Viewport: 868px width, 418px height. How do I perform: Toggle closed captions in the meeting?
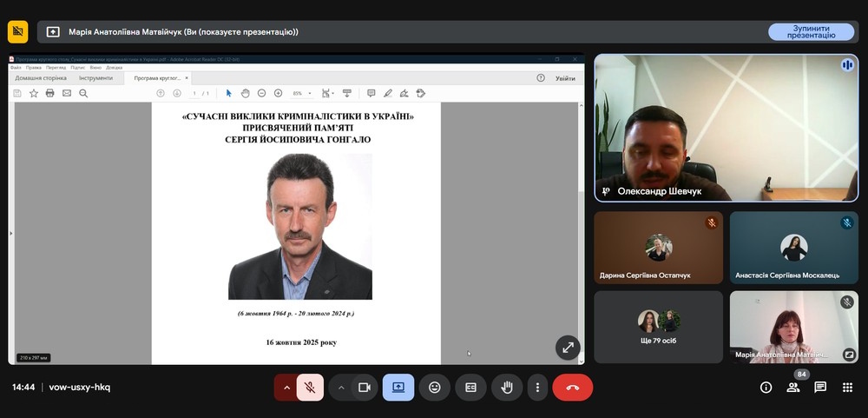coord(470,388)
